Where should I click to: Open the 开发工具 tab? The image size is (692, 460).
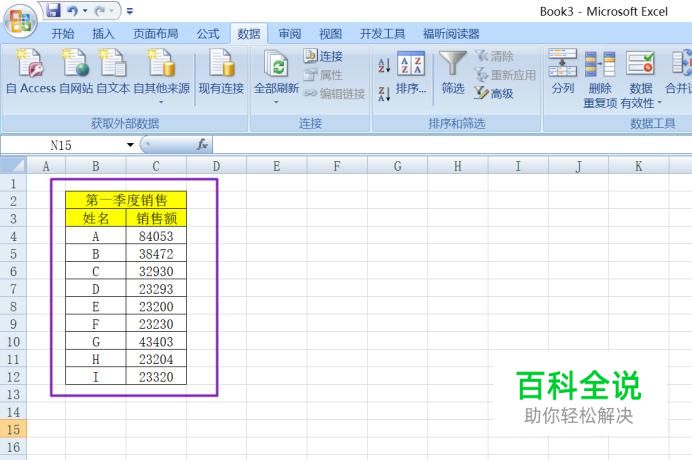(382, 34)
